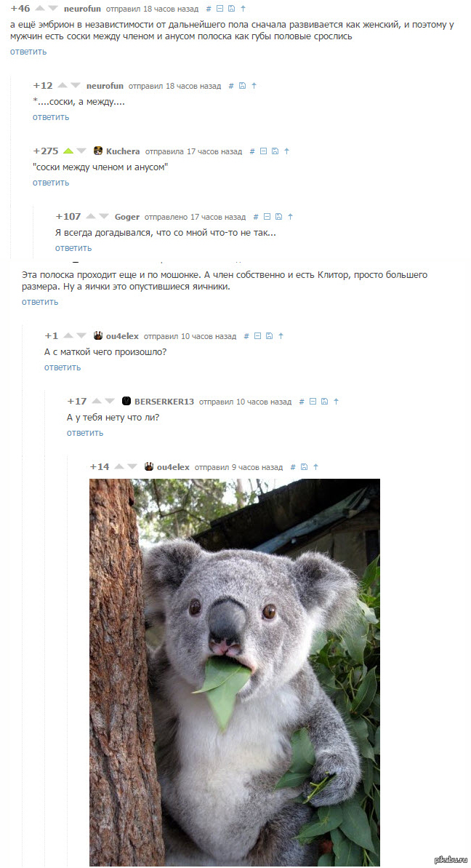The image size is (471, 868).
Task: Click ou4elex's avatar on the +1 comment
Action: point(98,335)
